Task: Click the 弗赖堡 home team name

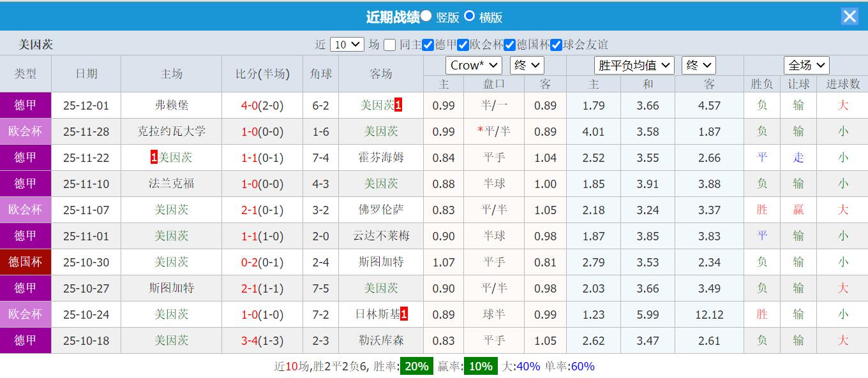Action: (x=171, y=105)
